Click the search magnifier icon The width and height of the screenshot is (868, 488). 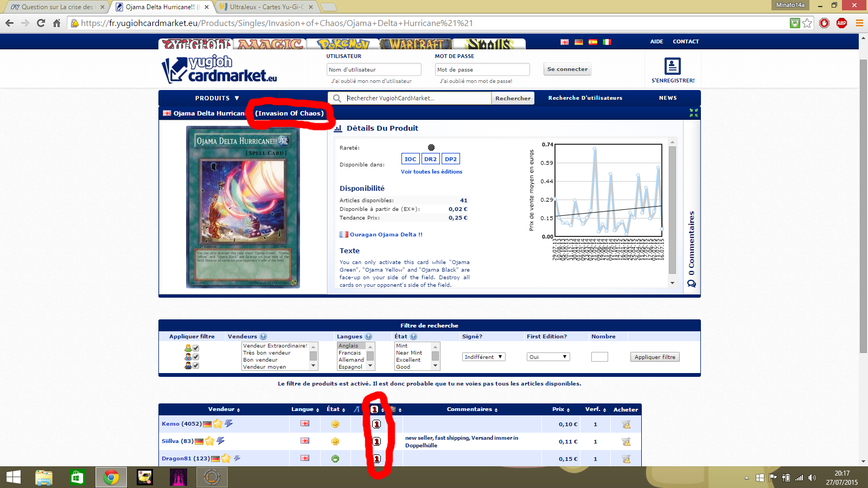click(x=337, y=98)
